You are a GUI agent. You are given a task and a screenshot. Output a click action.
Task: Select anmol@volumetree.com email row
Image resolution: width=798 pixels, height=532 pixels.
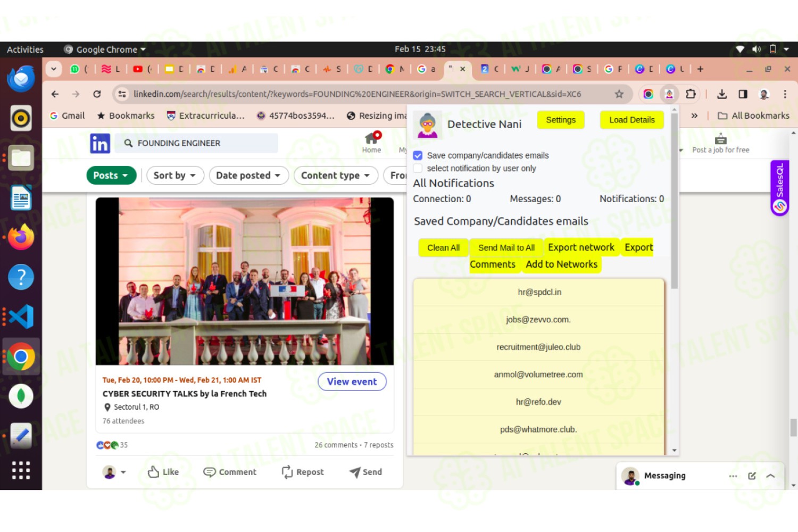[539, 375]
